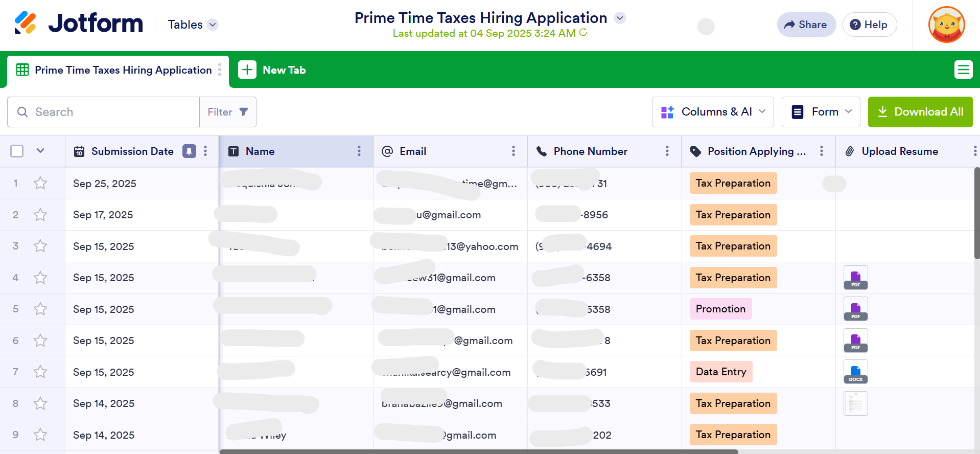Open the Columns & AI dropdown
Screen dimensions: 980x454
tap(713, 112)
